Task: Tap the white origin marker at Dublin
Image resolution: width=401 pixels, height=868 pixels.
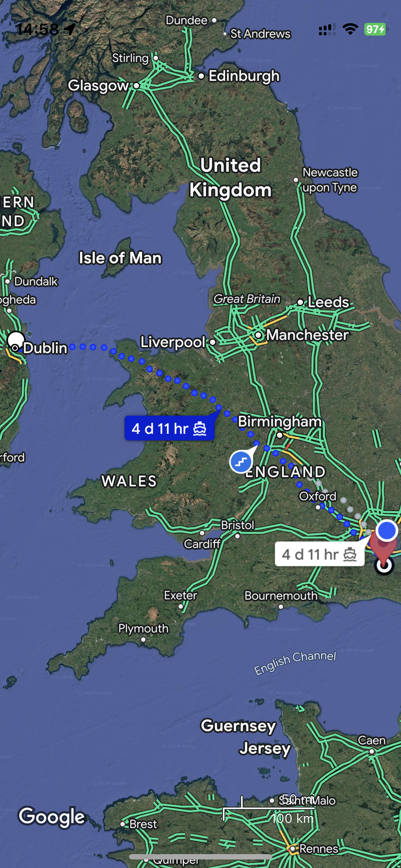Action: tap(16, 340)
